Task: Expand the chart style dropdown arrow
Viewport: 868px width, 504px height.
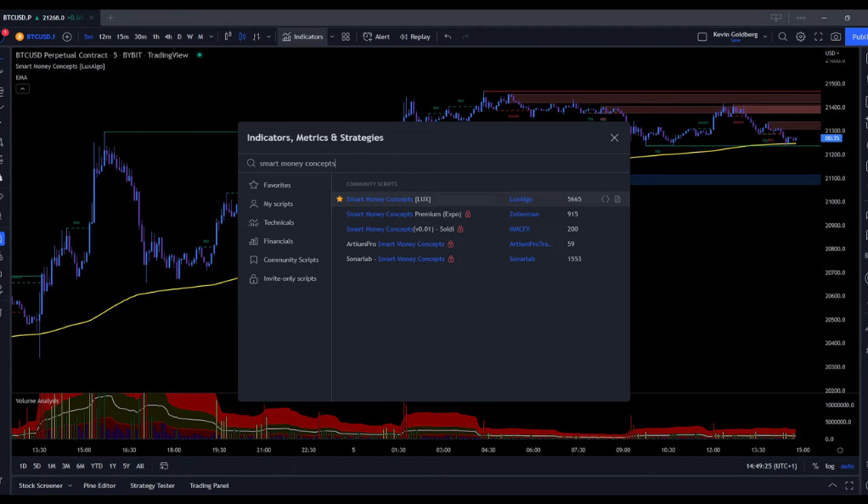Action: coord(268,36)
